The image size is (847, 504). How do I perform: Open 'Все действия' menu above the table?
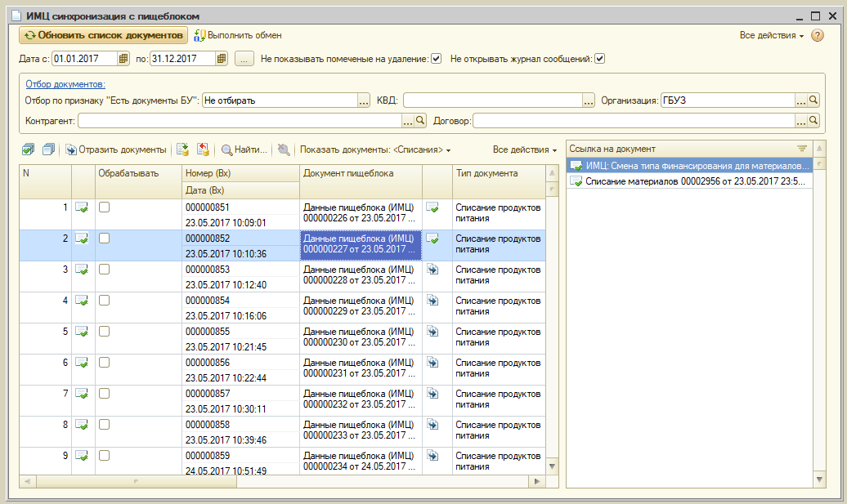point(524,150)
